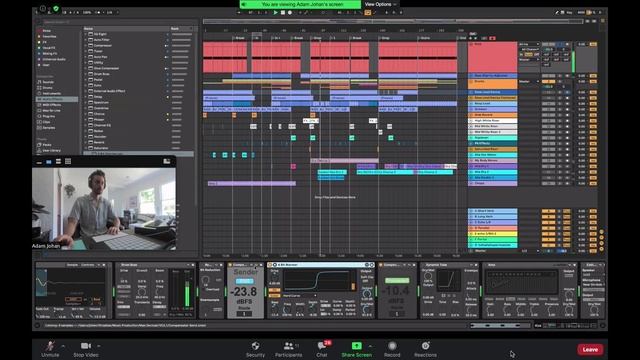Select the Instruments category in browser

click(x=51, y=93)
